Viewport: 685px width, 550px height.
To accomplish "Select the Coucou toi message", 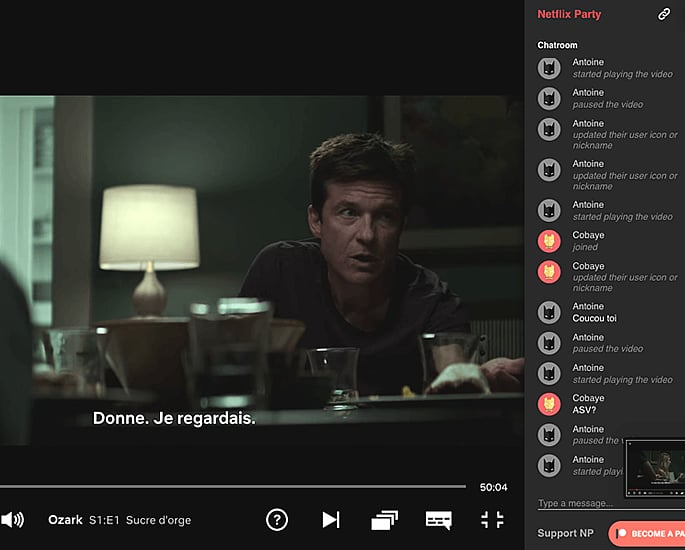I will tap(594, 318).
